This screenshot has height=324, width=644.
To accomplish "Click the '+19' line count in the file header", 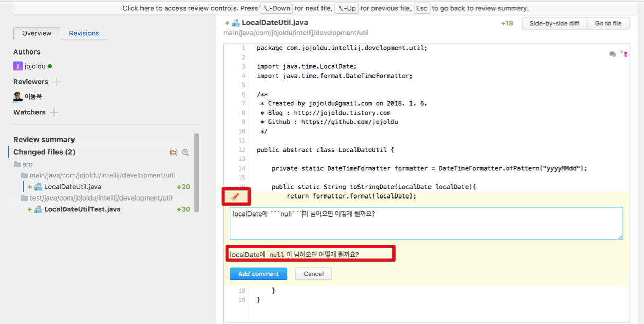I will (507, 23).
